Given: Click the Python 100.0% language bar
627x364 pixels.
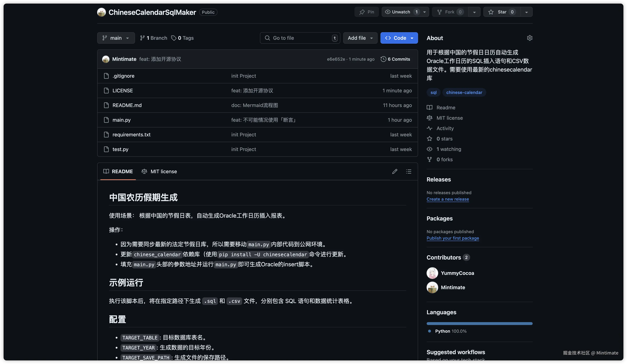Looking at the screenshot, I should point(479,323).
